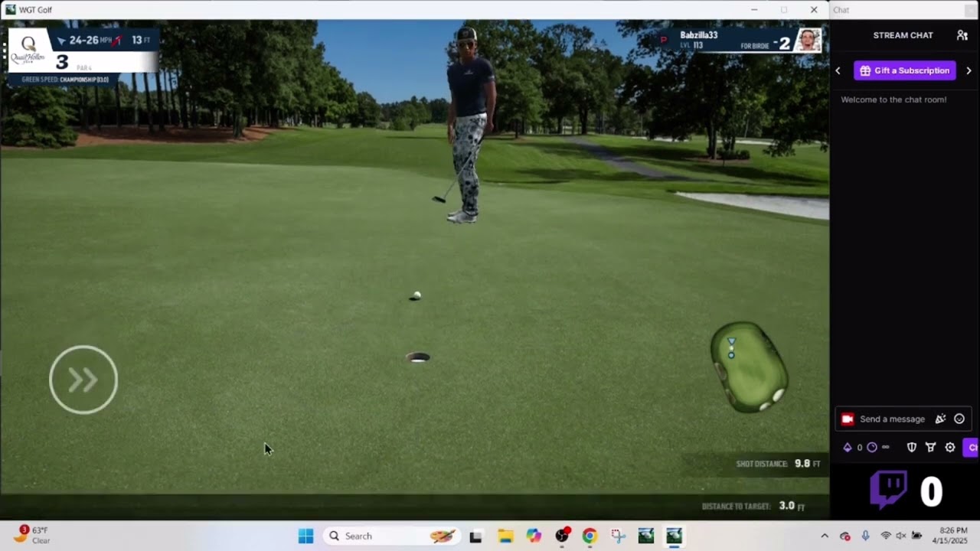The width and height of the screenshot is (980, 551).
Task: Click the STREAM CHAT header text
Action: coord(903,35)
